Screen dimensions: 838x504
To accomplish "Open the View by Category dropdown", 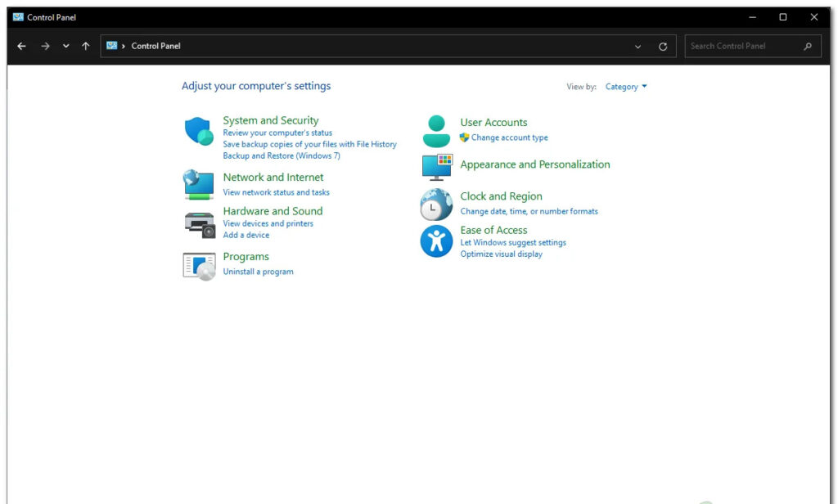I will (626, 87).
